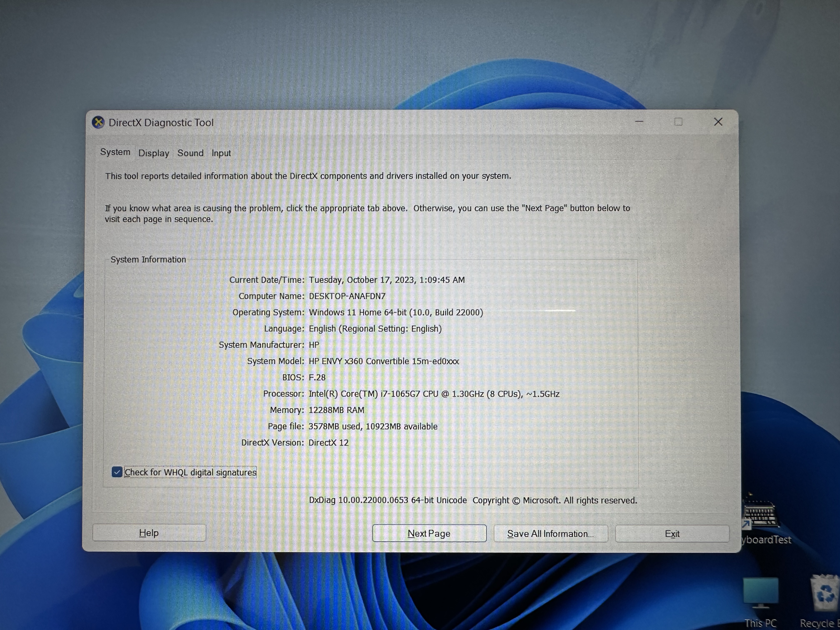Click the Windows 11 Home 64-bit value
Viewport: 840px width, 630px height.
(396, 312)
